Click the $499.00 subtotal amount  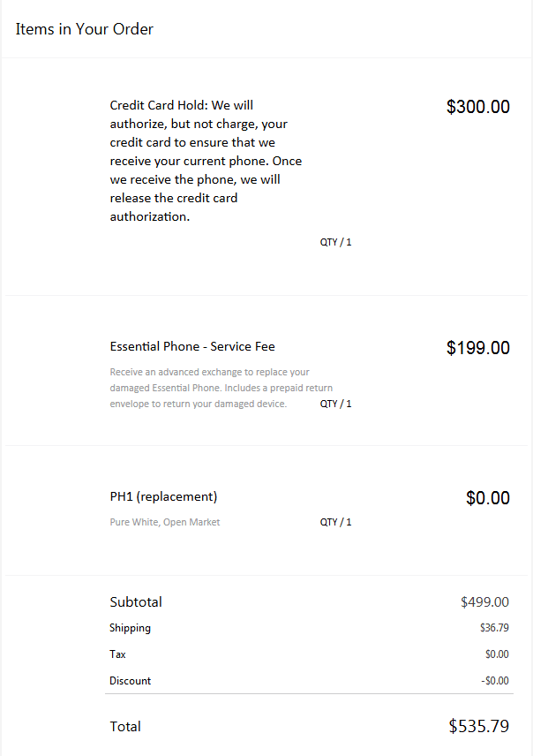tap(484, 601)
